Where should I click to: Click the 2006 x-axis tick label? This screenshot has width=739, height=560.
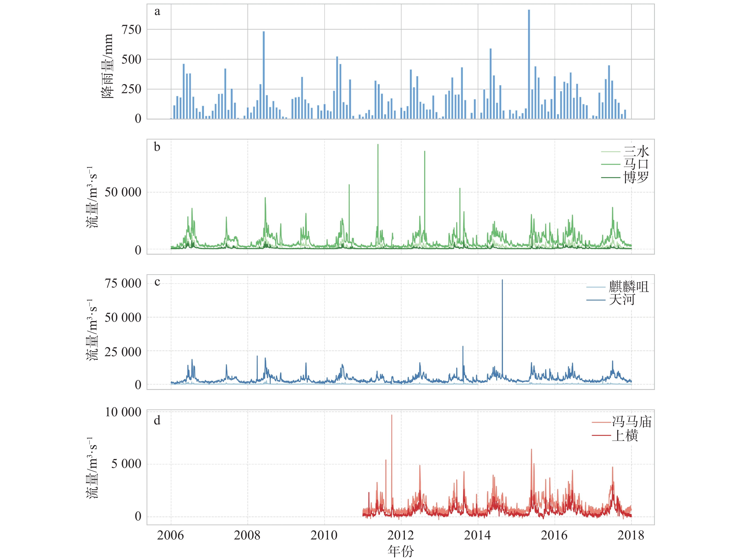[170, 535]
